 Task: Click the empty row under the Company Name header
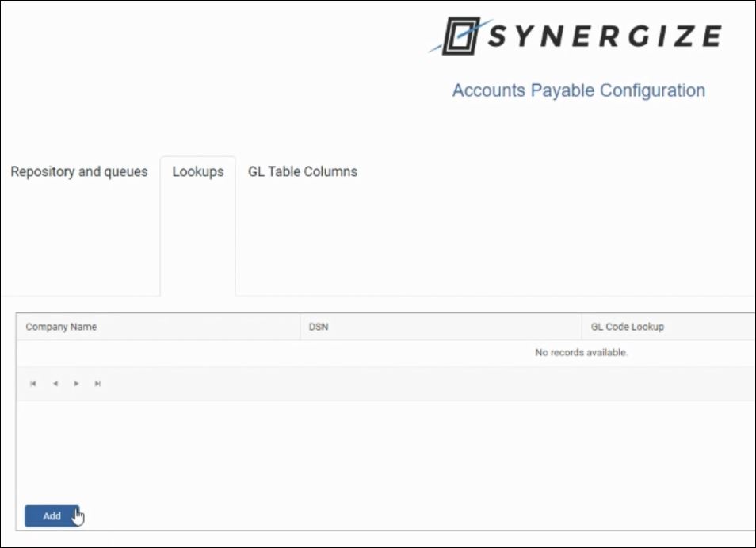[x=158, y=352]
